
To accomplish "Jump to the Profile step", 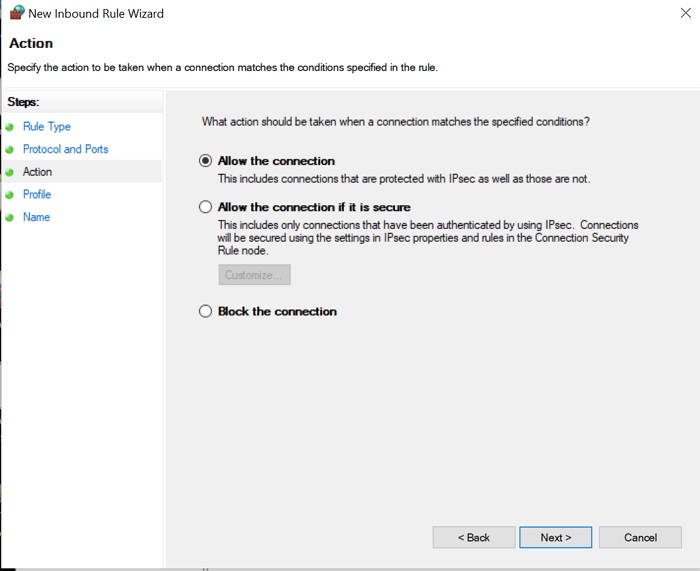I will point(37,194).
